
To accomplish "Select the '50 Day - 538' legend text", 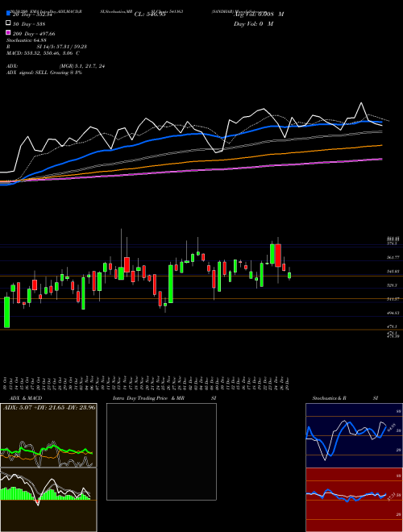I will pyautogui.click(x=29, y=23).
